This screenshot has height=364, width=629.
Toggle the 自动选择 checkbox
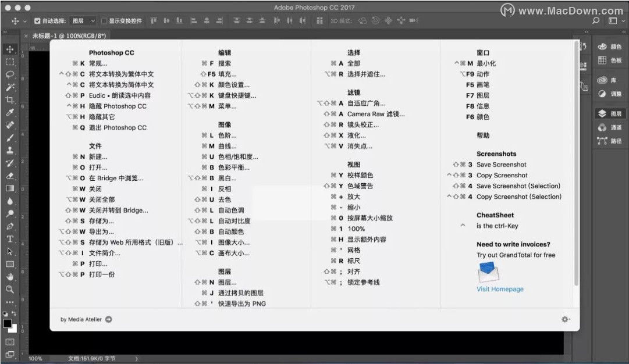pos(37,21)
